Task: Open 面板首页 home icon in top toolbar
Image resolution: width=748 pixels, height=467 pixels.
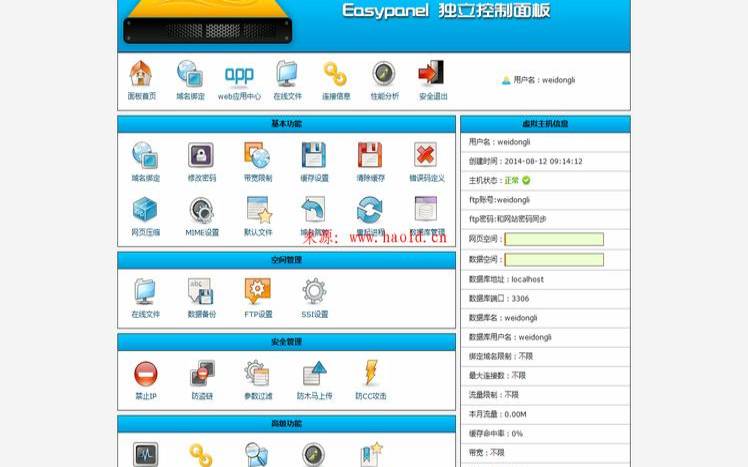Action: pos(141,73)
